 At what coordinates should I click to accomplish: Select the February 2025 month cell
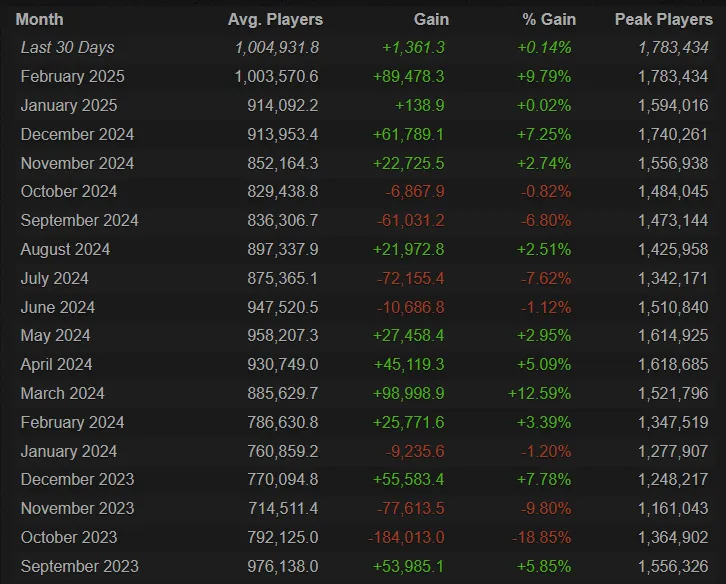pos(73,76)
